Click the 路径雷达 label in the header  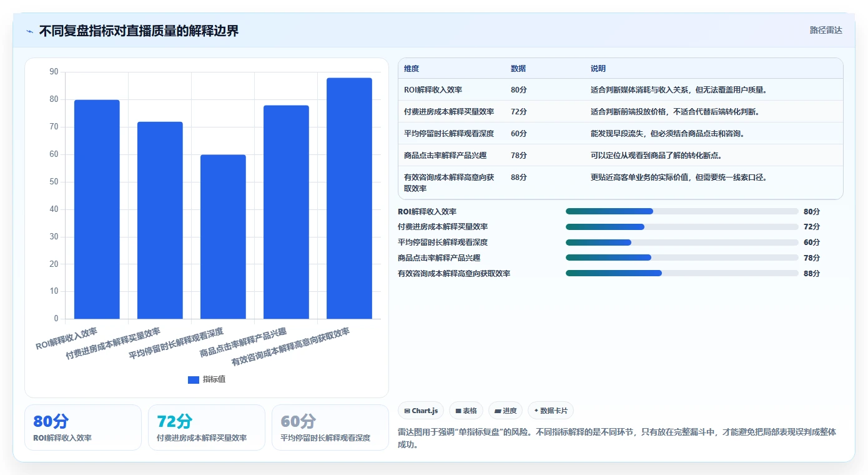[826, 30]
